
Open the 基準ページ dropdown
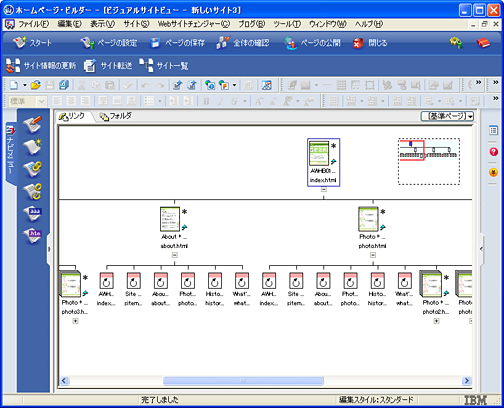447,116
